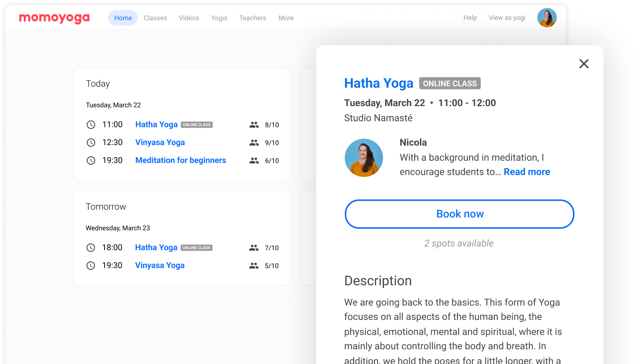Open today's Vinyasa Yoga class
The width and height of the screenshot is (642, 364).
tap(160, 142)
